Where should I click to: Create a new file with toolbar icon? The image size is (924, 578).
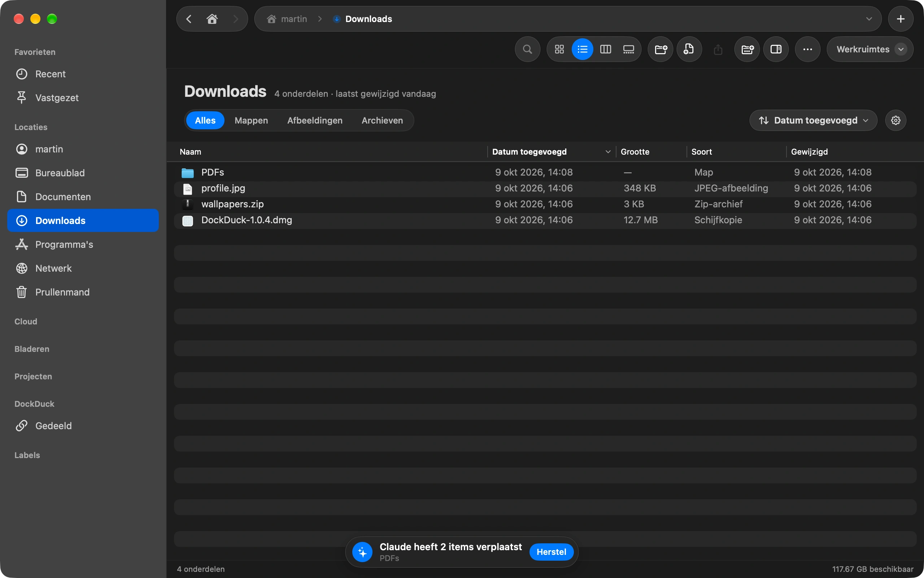point(689,49)
